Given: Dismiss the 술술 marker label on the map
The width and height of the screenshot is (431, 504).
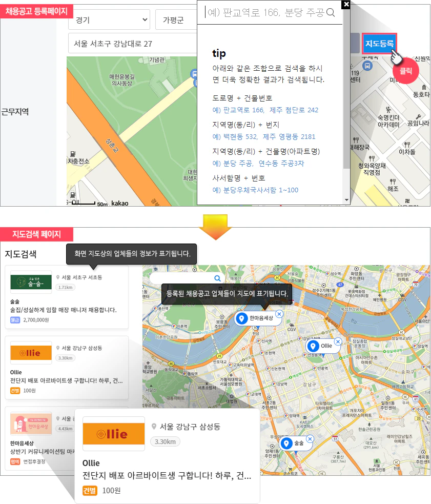Looking at the screenshot, I should (x=310, y=439).
